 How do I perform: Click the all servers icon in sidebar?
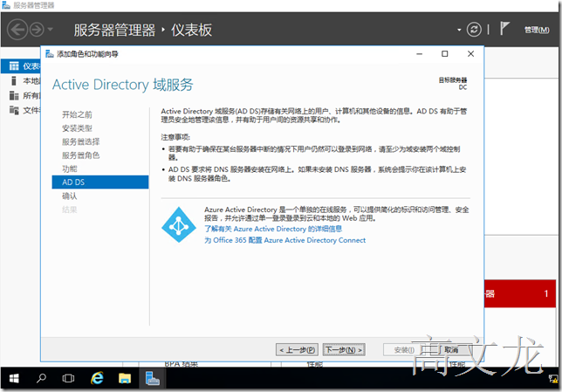(x=14, y=96)
